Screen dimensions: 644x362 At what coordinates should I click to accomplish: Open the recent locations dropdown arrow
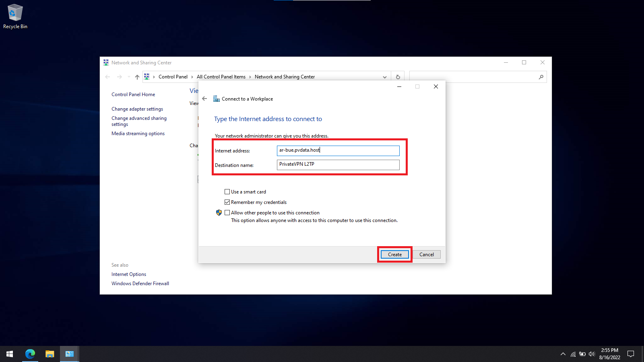click(x=129, y=77)
